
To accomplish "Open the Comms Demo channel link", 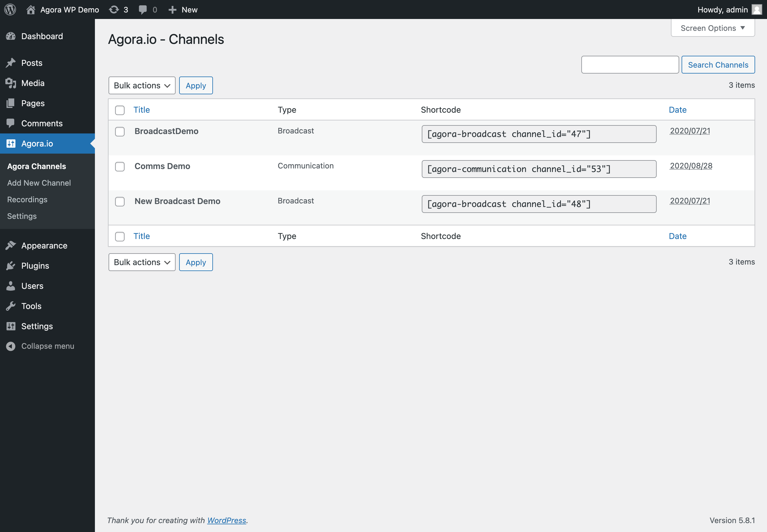I will tap(162, 166).
